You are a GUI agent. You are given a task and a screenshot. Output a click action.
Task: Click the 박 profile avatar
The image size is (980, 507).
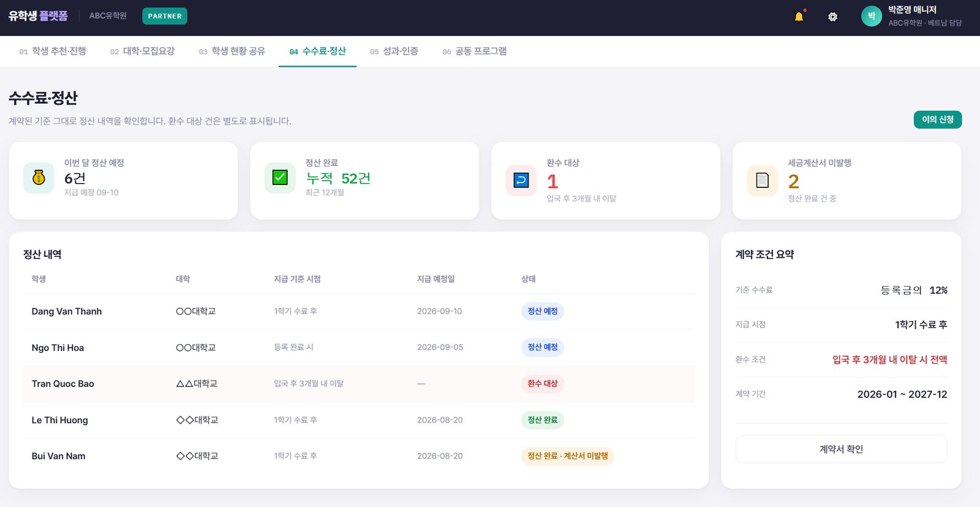871,16
